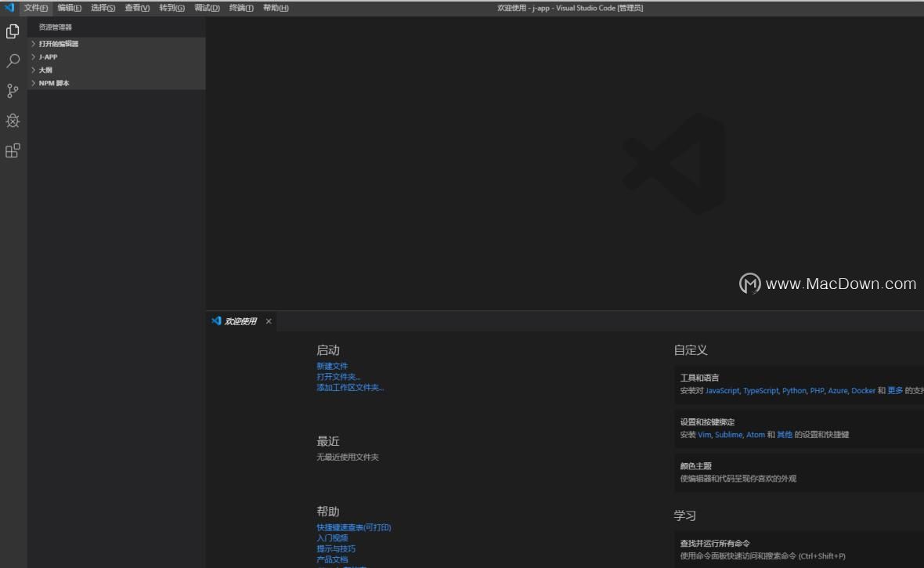
Task: Select the 欢迎使用 editor tab
Action: (x=240, y=321)
